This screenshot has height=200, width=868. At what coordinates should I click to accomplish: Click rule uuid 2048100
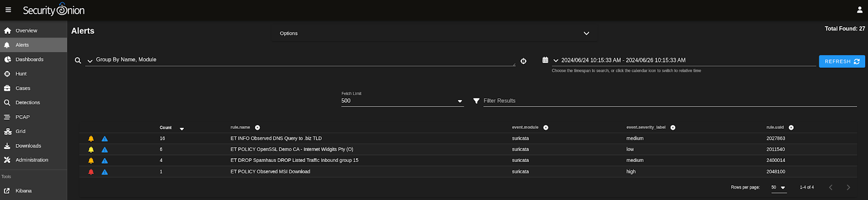coord(776,172)
